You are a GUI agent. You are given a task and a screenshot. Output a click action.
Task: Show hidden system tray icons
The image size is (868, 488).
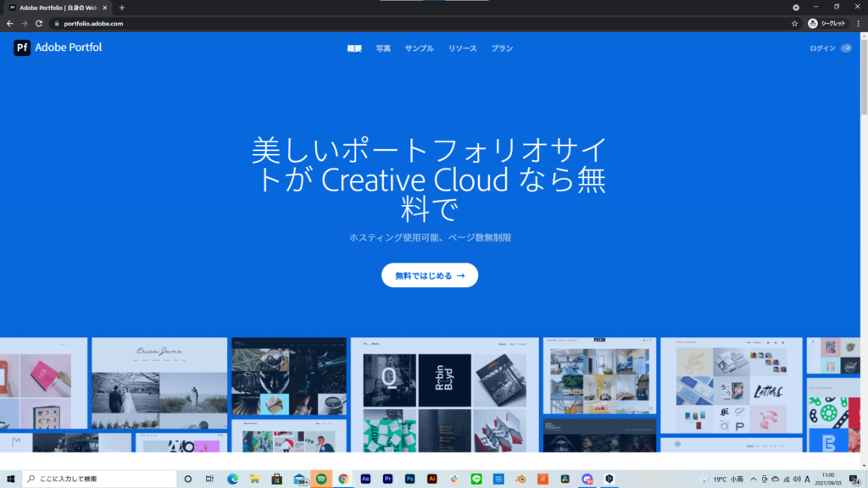(x=754, y=480)
